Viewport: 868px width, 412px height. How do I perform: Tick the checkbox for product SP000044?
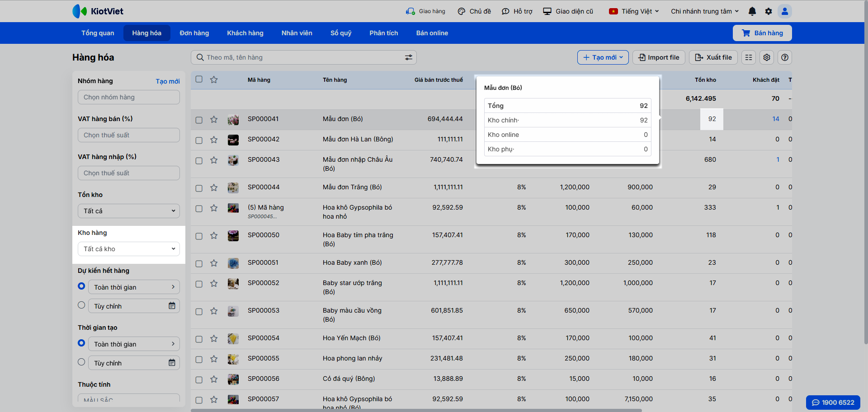point(199,188)
